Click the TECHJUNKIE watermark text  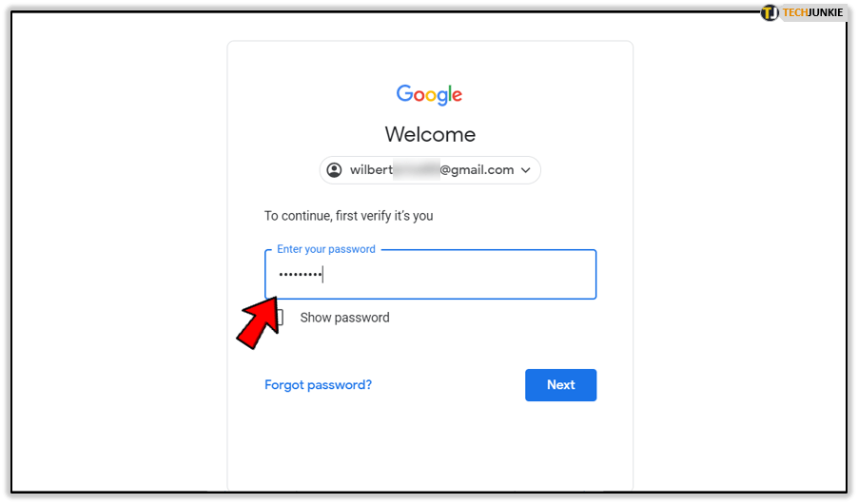tap(812, 12)
